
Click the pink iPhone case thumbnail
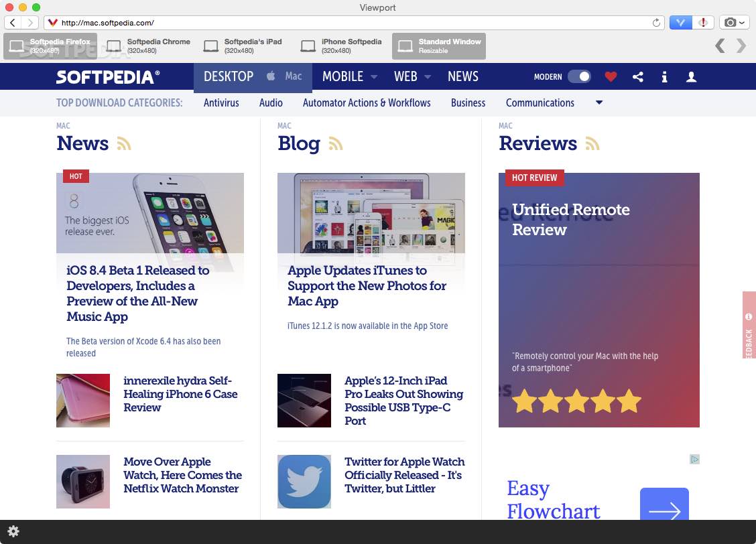pos(83,401)
